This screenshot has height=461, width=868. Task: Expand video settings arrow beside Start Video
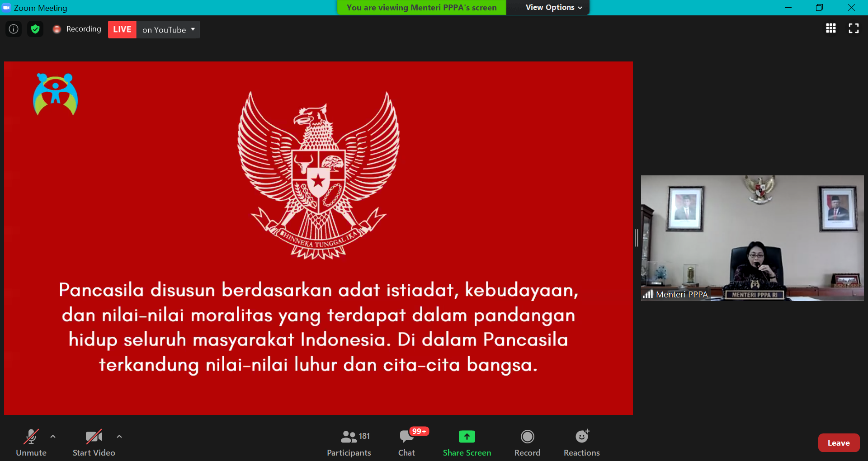[119, 437]
